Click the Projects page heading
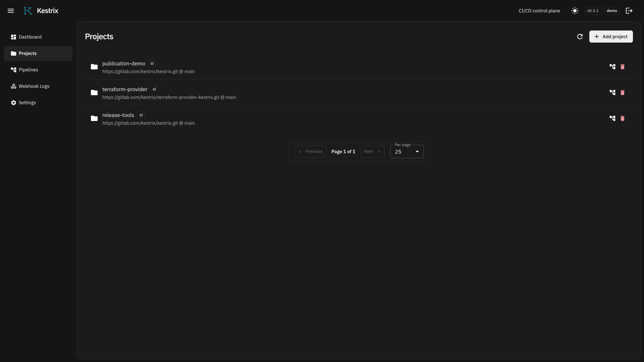This screenshot has height=362, width=644. coord(99,37)
